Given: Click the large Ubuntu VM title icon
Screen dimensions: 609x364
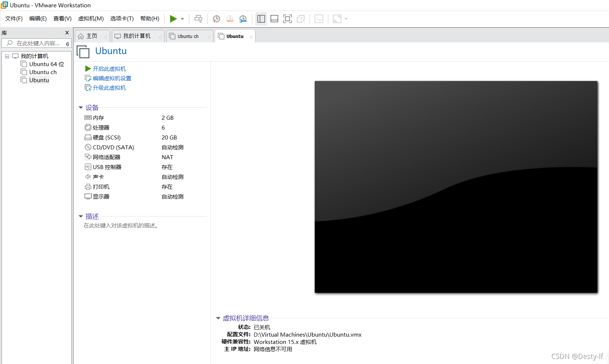Looking at the screenshot, I should click(x=83, y=51).
